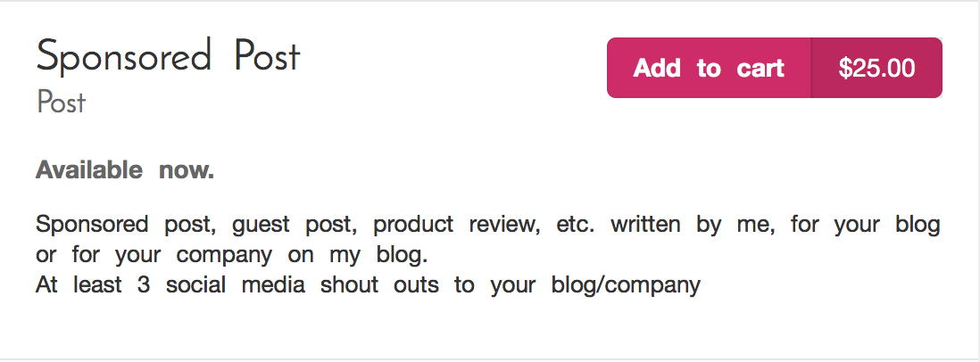The image size is (980, 362).
Task: Click the word 'Available' in bold text
Action: coord(88,169)
